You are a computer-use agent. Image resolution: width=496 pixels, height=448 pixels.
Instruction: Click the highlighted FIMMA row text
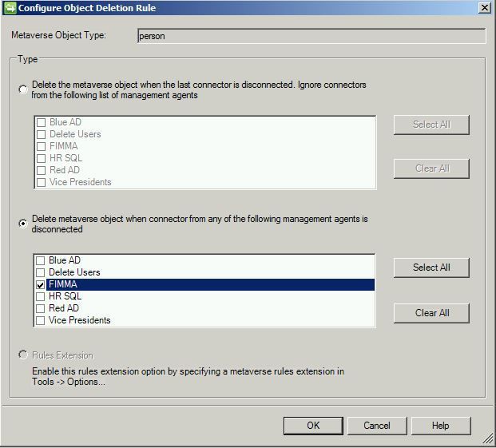tap(63, 284)
